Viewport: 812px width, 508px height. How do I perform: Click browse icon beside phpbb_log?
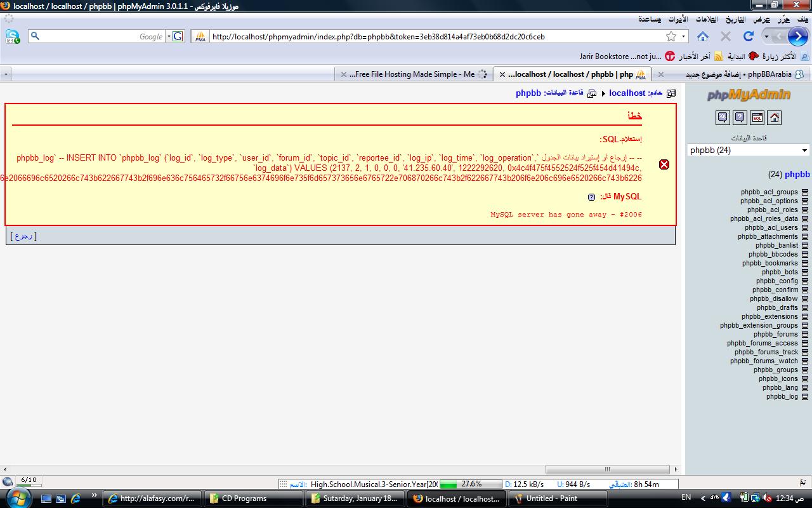[x=804, y=397]
